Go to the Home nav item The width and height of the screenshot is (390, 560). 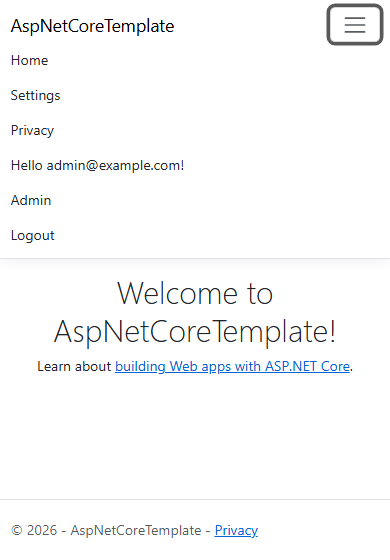[29, 60]
